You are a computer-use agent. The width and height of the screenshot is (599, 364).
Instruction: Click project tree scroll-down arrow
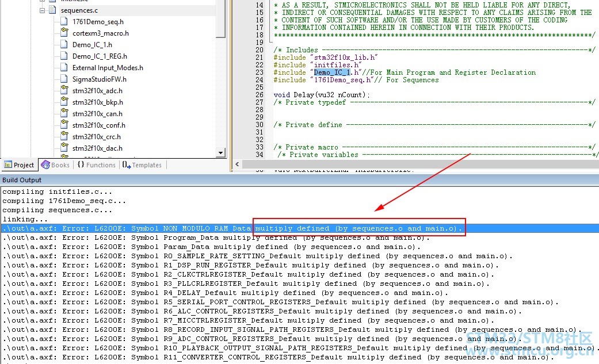coord(220,152)
